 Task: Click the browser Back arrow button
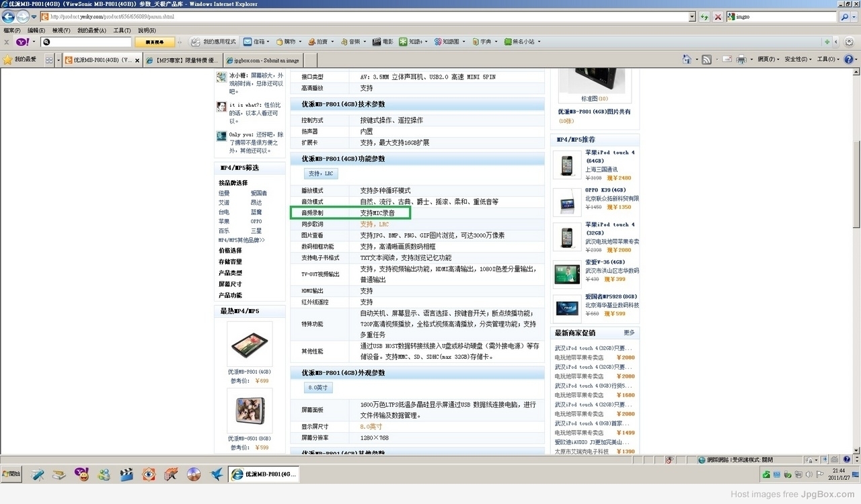[x=9, y=17]
